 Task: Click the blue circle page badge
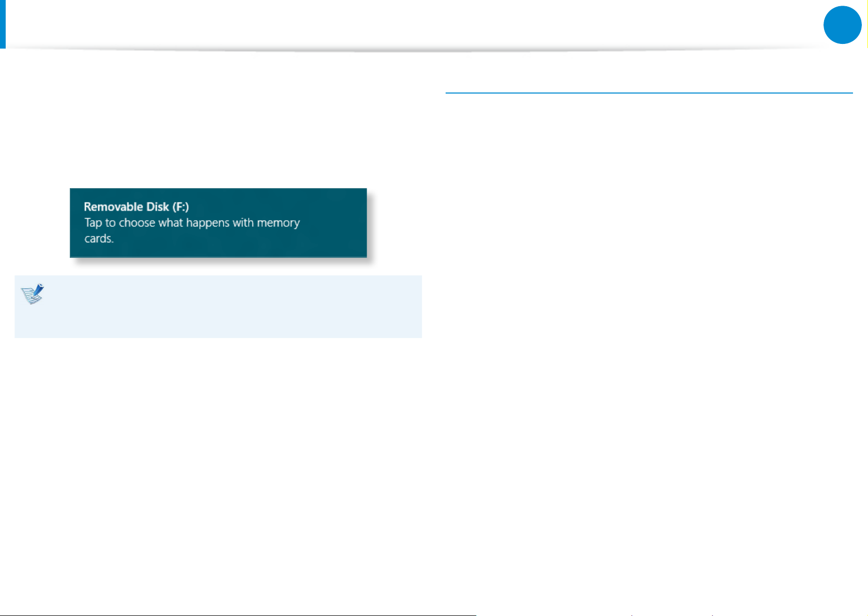[842, 25]
